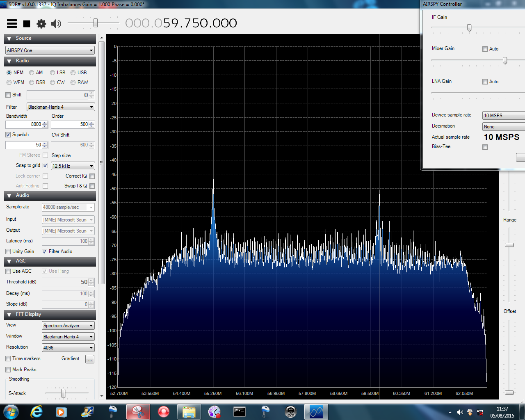Click the Bandwidth 8000 input field

point(24,124)
